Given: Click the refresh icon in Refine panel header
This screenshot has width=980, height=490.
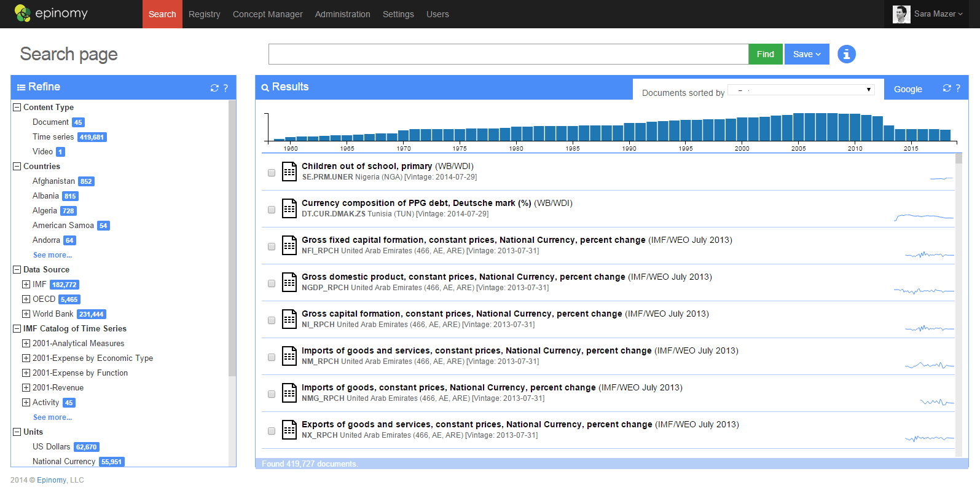Looking at the screenshot, I should [x=214, y=88].
